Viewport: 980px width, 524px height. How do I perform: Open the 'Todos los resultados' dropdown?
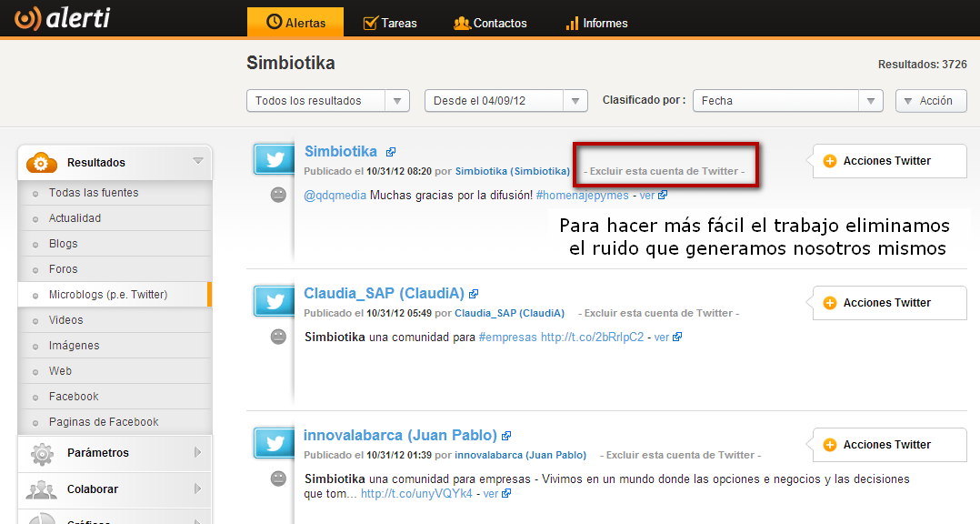click(328, 101)
